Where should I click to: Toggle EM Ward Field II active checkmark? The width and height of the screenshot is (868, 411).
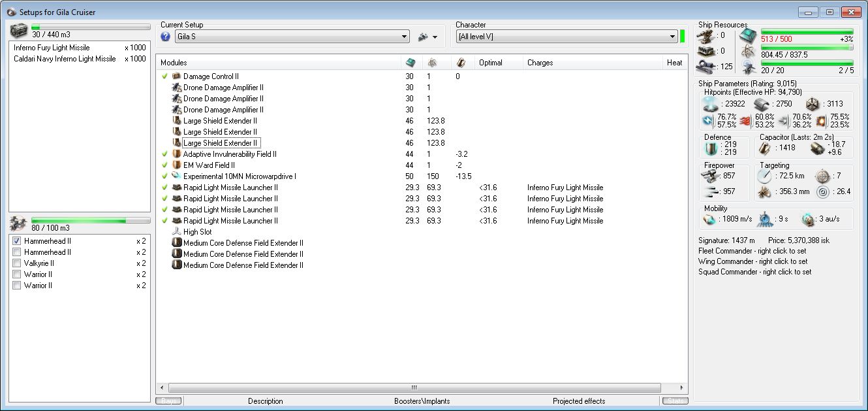click(x=164, y=165)
